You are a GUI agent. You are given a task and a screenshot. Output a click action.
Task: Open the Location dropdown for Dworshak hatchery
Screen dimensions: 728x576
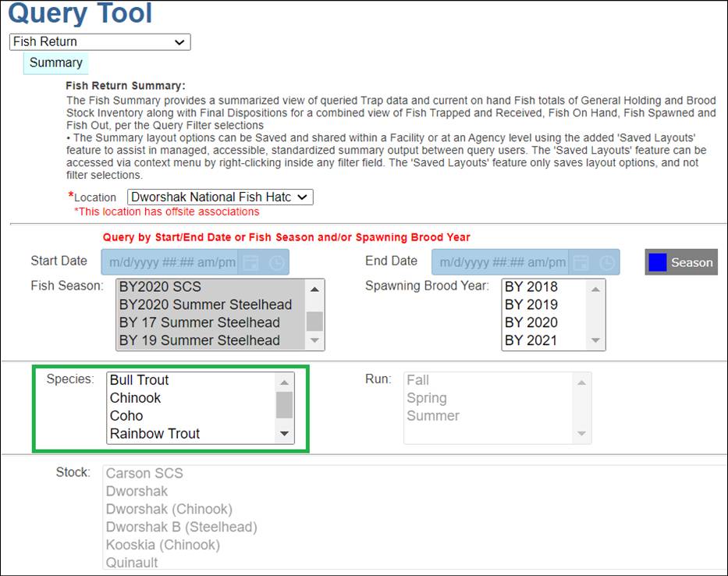coord(220,197)
